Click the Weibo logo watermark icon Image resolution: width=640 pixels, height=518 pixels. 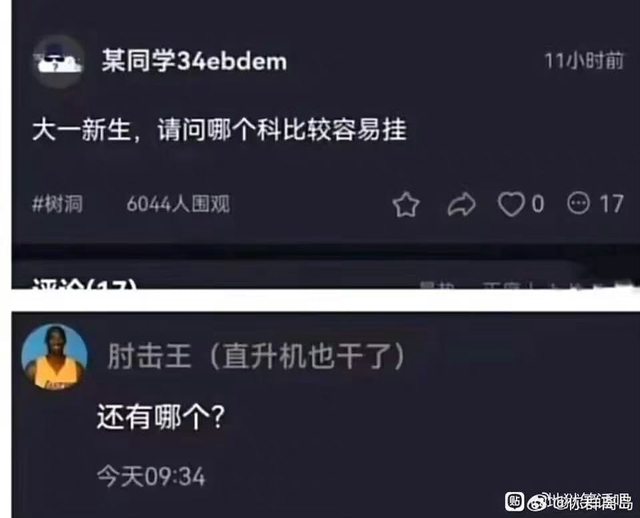click(x=537, y=502)
